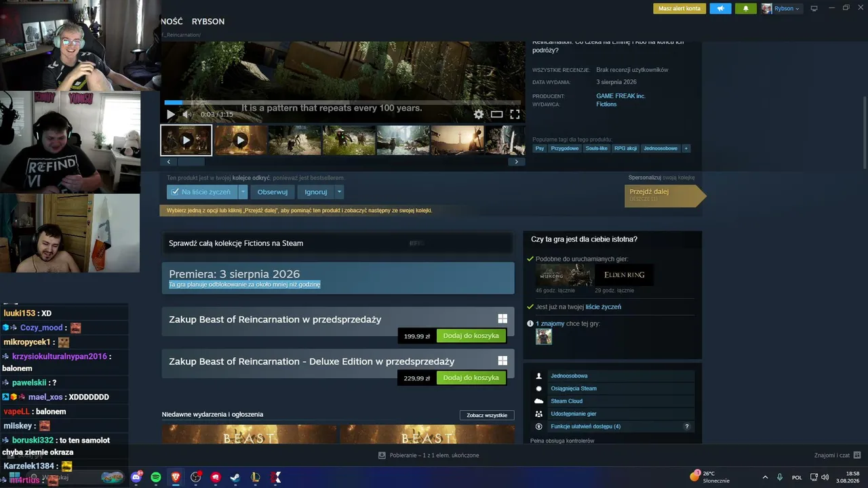Screen dimensions: 868x488
Task: Add Deluxe Edition 229,99 zł to cart
Action: coord(471,378)
